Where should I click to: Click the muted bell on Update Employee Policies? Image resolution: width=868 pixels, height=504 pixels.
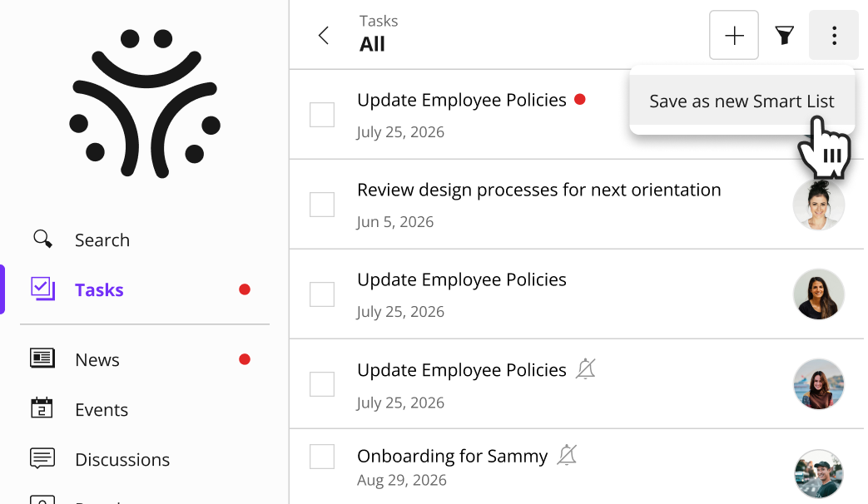[586, 368]
